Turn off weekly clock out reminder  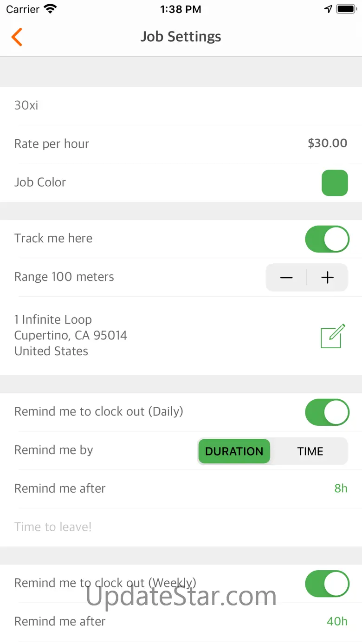click(x=327, y=584)
